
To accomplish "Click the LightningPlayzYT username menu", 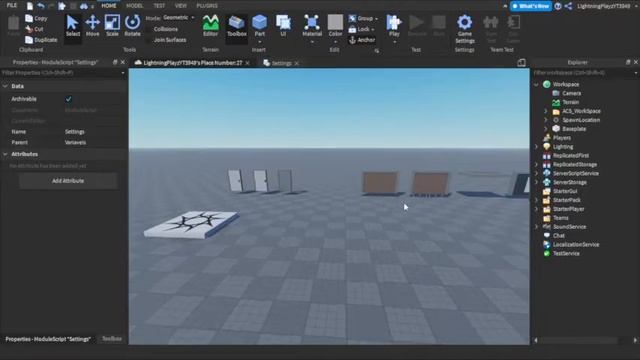I will click(x=604, y=6).
